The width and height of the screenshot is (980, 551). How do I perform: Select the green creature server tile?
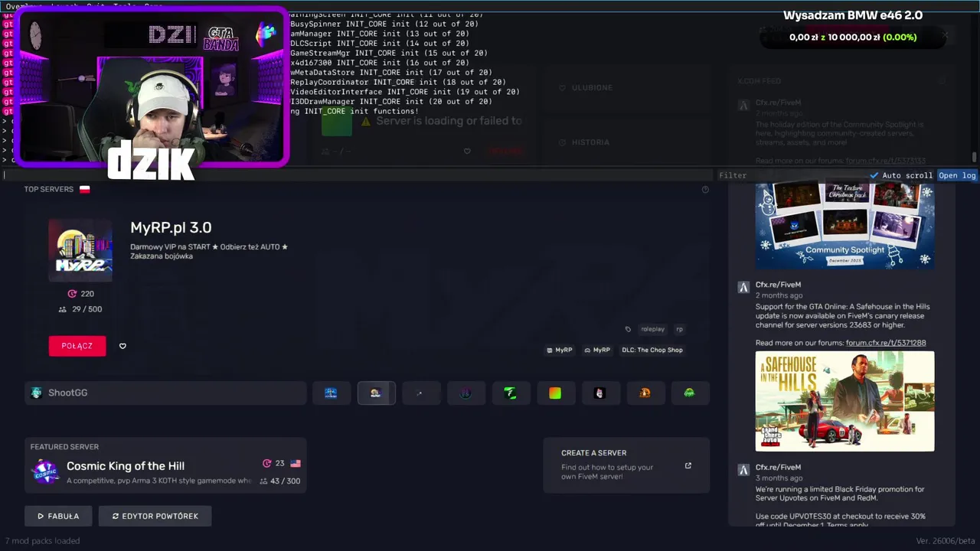[690, 393]
